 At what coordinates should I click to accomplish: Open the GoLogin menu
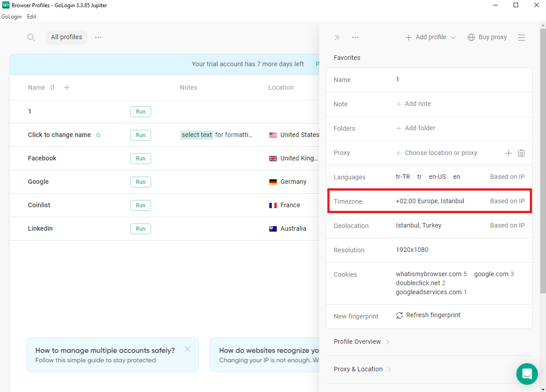pyautogui.click(x=11, y=17)
